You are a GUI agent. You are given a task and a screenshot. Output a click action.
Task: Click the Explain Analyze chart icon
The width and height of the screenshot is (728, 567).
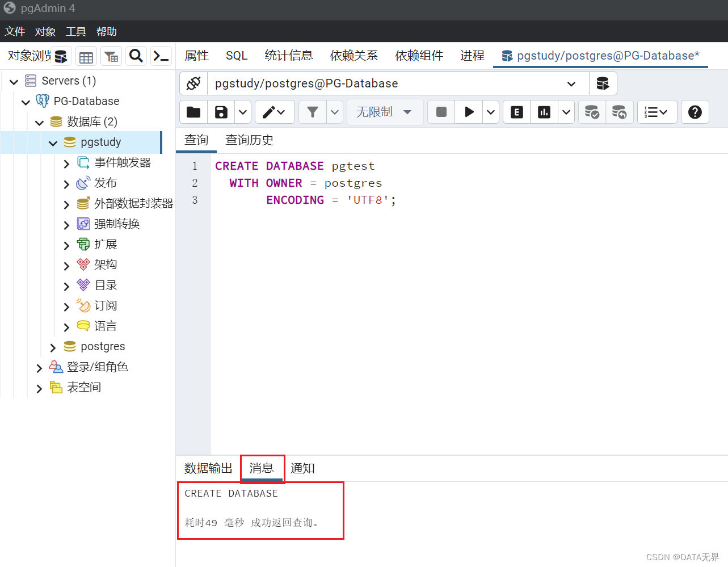tap(545, 112)
